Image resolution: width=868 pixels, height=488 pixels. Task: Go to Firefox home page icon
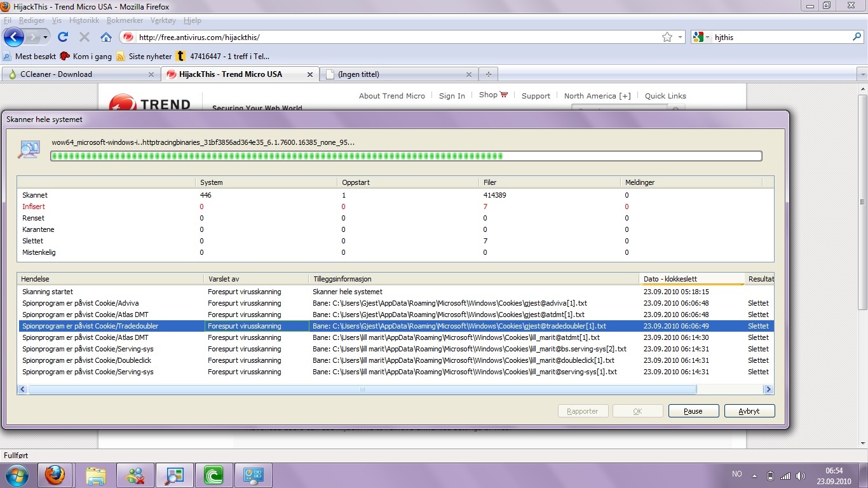(x=106, y=37)
